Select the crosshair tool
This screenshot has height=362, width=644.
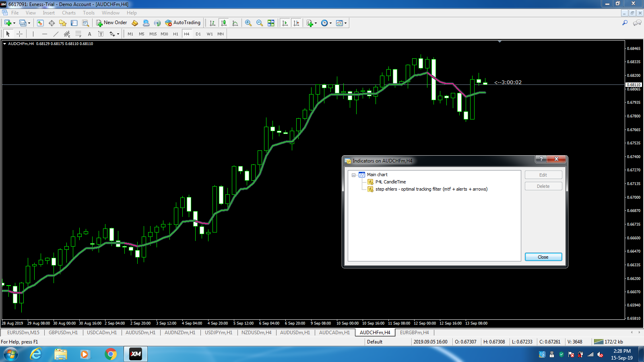19,34
